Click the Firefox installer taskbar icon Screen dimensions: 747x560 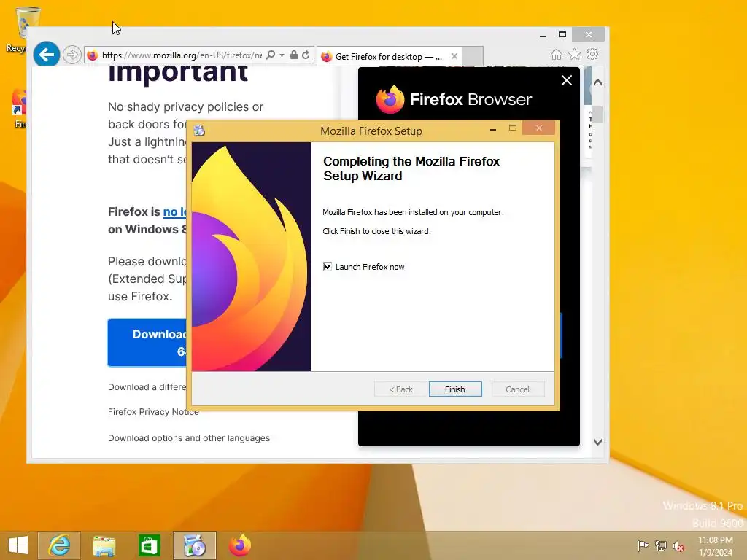(194, 545)
